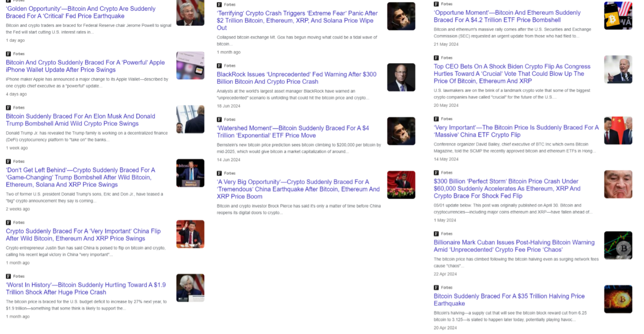Image resolution: width=644 pixels, height=334 pixels.
Task: Click Biden thumbnail of Top CEO Bets article
Action: pyautogui.click(x=618, y=69)
